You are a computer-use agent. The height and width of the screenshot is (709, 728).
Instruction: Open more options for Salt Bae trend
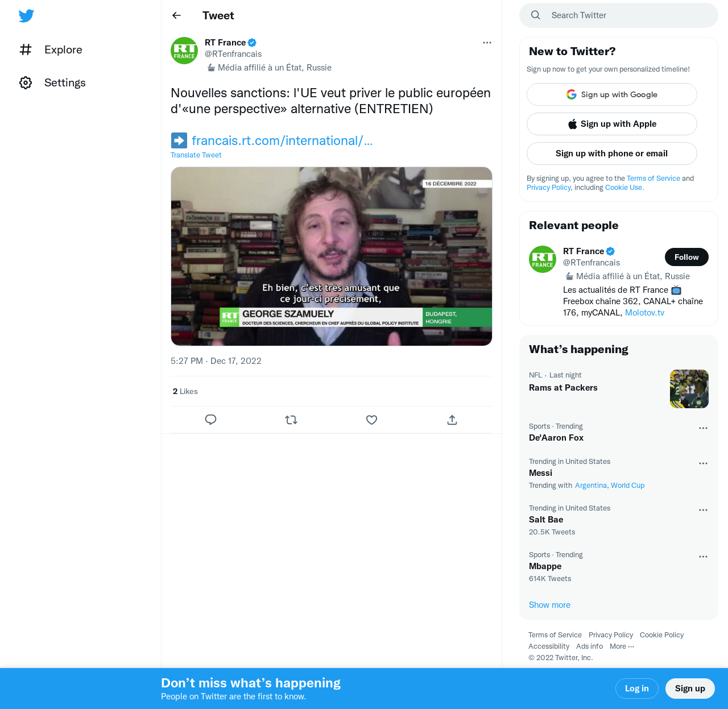(x=703, y=510)
